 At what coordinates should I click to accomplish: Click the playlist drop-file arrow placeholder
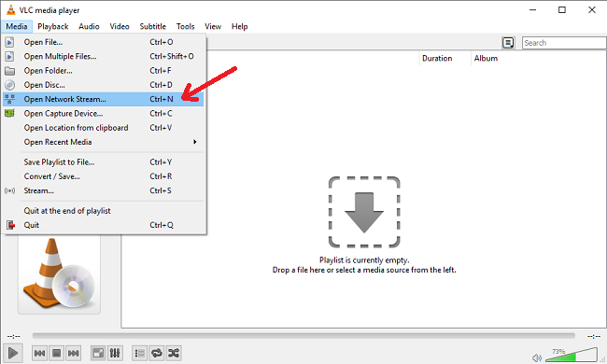coord(364,212)
